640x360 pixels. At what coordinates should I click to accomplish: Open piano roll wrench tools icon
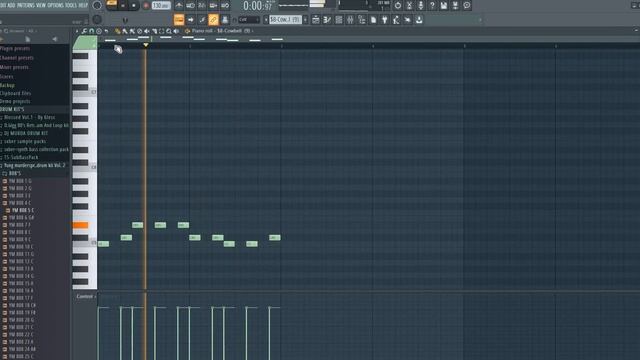[84, 31]
